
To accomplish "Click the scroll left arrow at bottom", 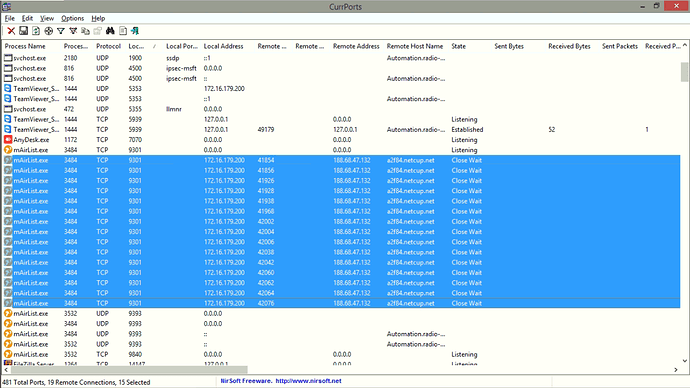I will [x=6, y=370].
